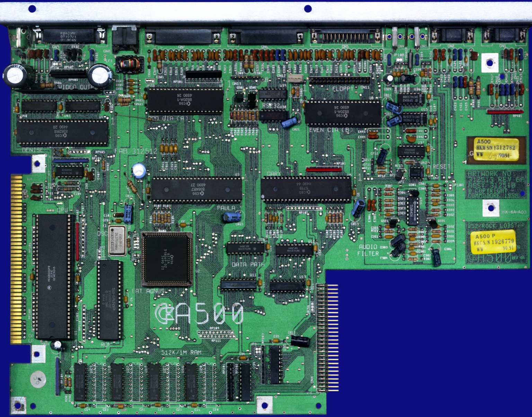Click the 'OSC' label
532x417 pixels.
[x=102, y=234]
